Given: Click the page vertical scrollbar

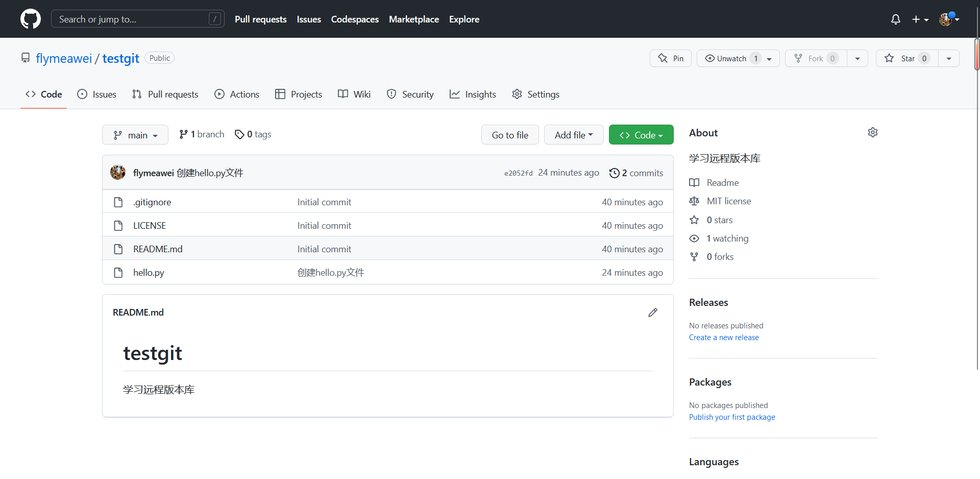Looking at the screenshot, I should pos(977,54).
